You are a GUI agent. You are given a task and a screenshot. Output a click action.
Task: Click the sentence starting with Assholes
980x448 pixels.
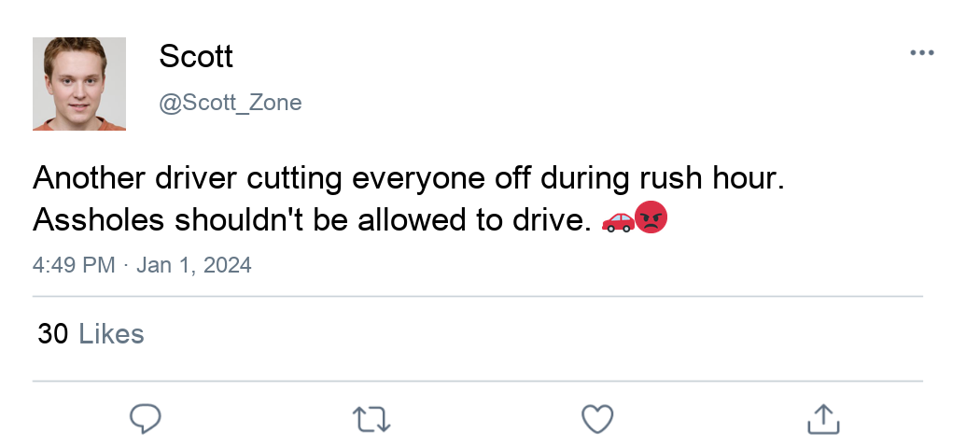pos(312,220)
